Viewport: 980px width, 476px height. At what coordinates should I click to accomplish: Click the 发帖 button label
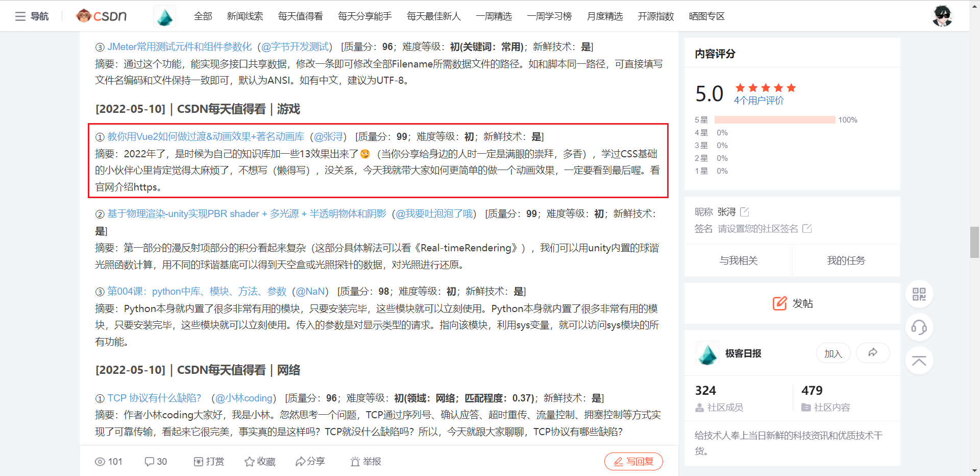[803, 303]
